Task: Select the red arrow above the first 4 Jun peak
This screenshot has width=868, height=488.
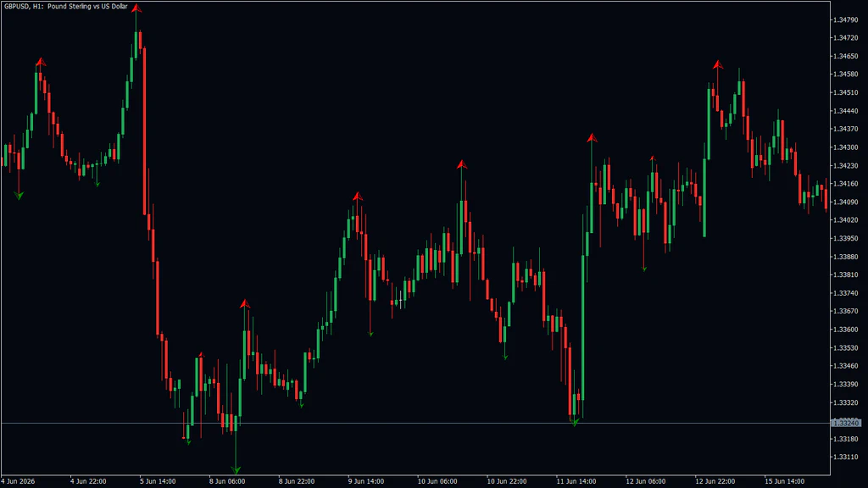Action: pos(41,61)
